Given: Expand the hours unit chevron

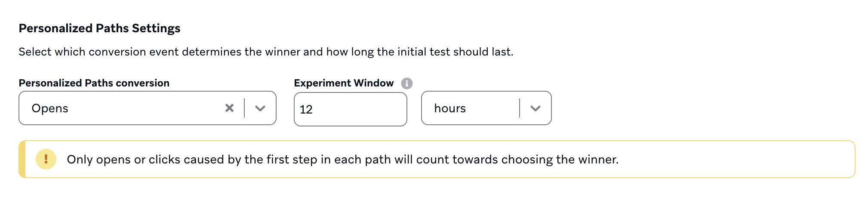Looking at the screenshot, I should point(535,108).
